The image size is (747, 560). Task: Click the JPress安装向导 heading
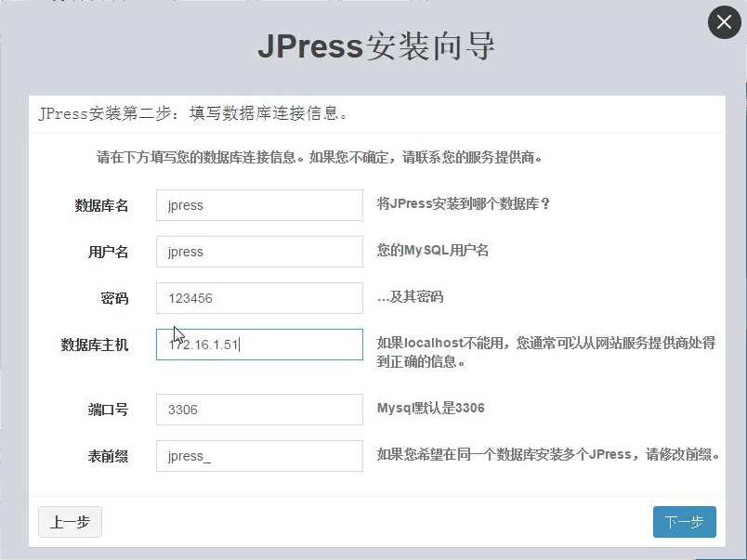(x=376, y=46)
